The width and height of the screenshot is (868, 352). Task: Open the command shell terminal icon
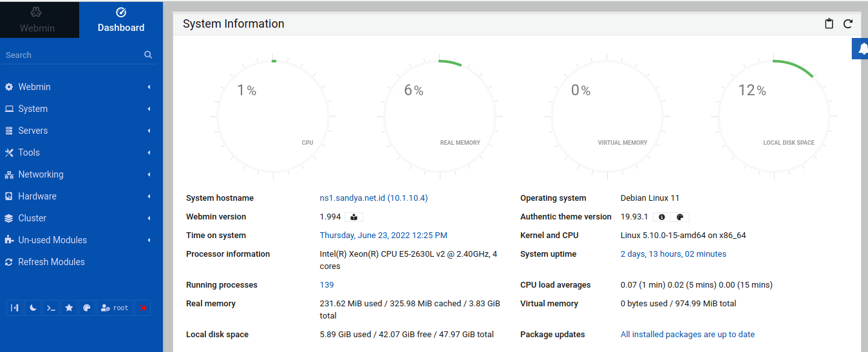[x=50, y=308]
